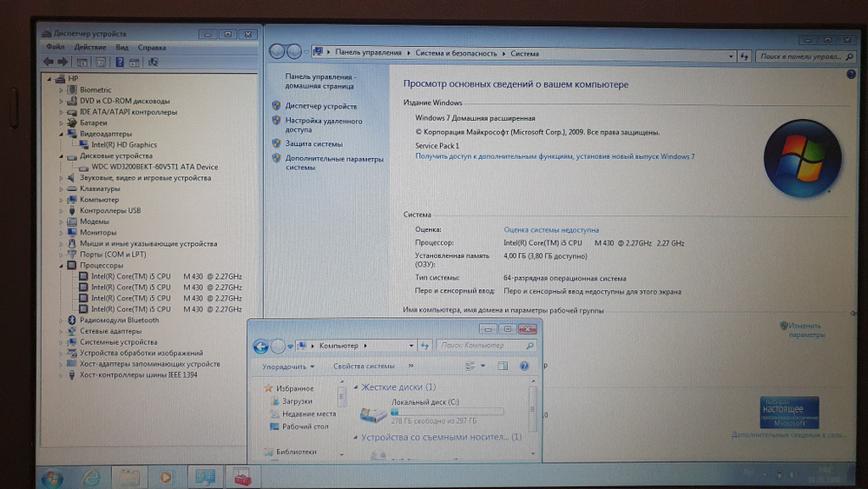Image resolution: width=868 pixels, height=489 pixels.
Task: Click genuine Microsoft software badge
Action: point(789,413)
